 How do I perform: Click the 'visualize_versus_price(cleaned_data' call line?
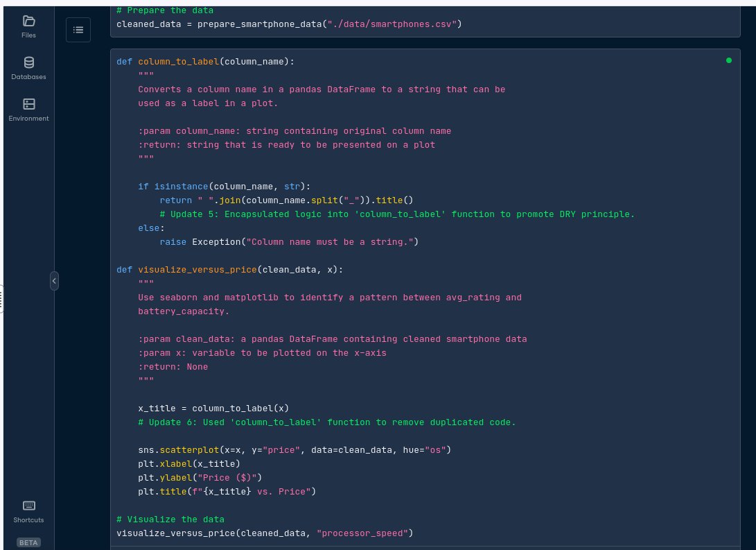tap(265, 533)
